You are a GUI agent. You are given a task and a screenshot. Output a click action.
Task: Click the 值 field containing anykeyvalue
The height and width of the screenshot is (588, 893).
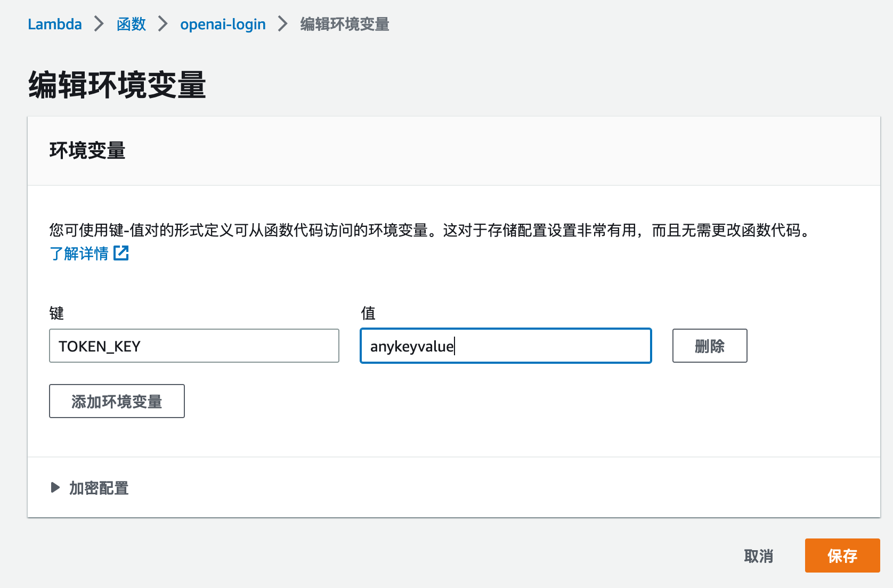click(506, 346)
